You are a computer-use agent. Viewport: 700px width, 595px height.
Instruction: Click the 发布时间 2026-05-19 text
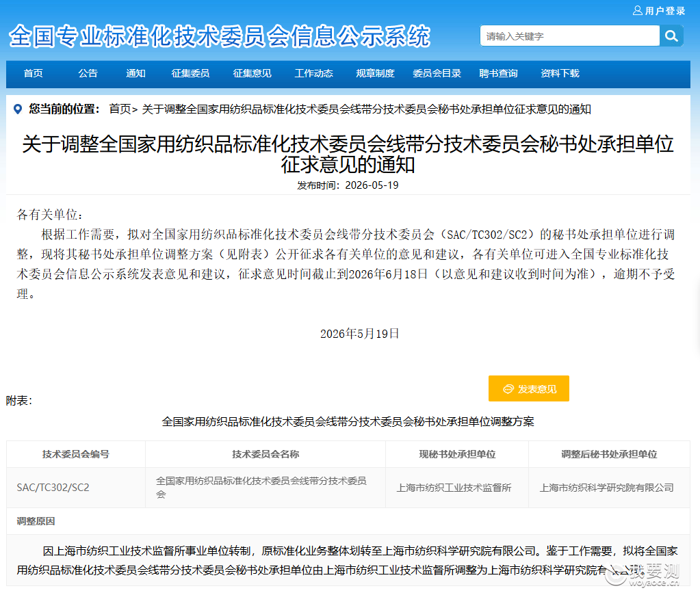point(348,185)
